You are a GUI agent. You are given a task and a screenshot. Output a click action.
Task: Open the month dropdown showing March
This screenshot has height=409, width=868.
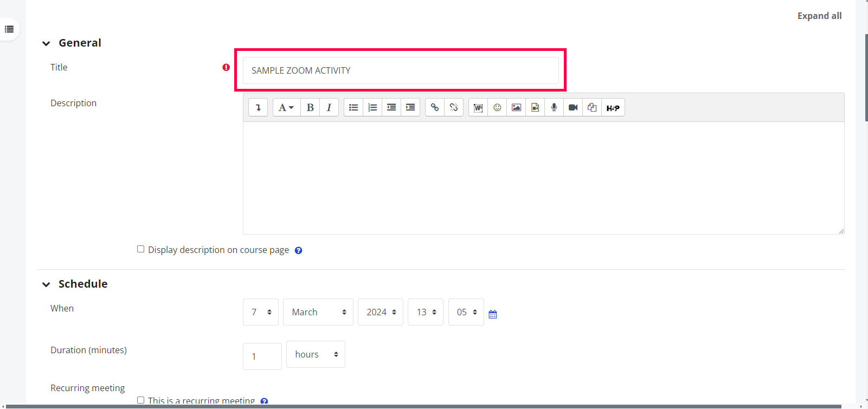point(318,312)
